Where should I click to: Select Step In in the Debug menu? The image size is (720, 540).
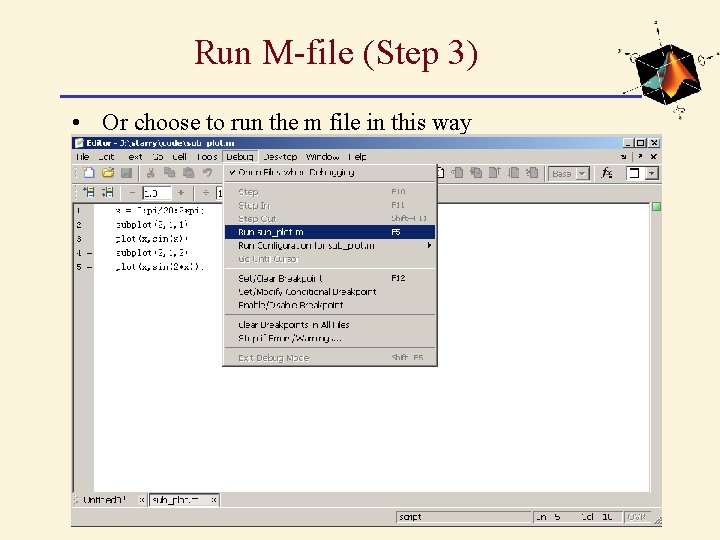(x=330, y=205)
